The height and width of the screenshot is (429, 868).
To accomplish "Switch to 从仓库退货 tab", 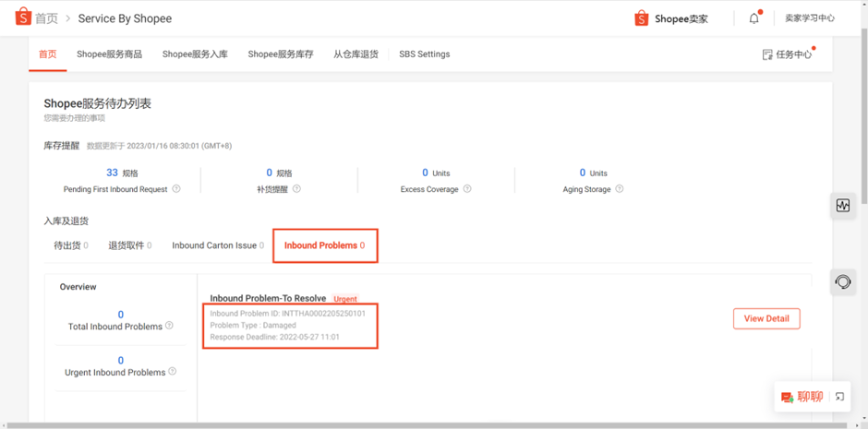I will (356, 54).
